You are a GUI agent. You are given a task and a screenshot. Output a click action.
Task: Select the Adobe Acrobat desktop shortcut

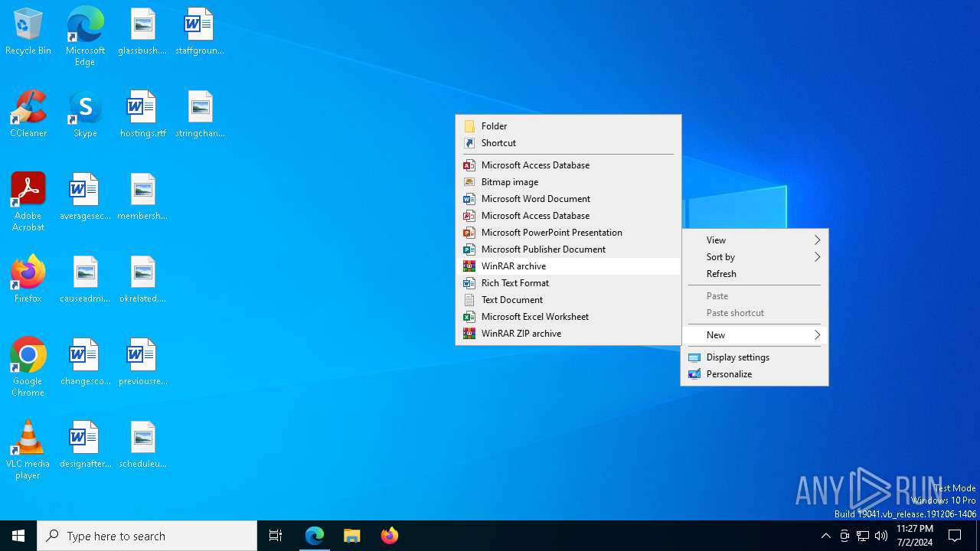(x=28, y=202)
